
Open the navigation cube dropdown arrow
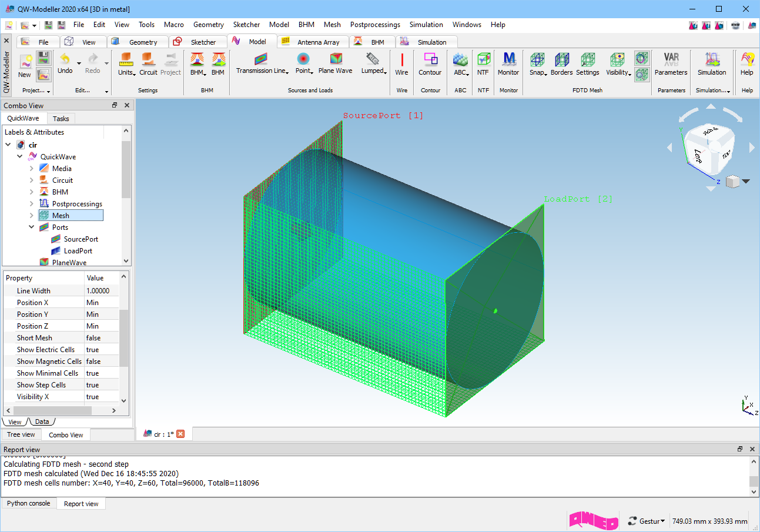(x=746, y=182)
